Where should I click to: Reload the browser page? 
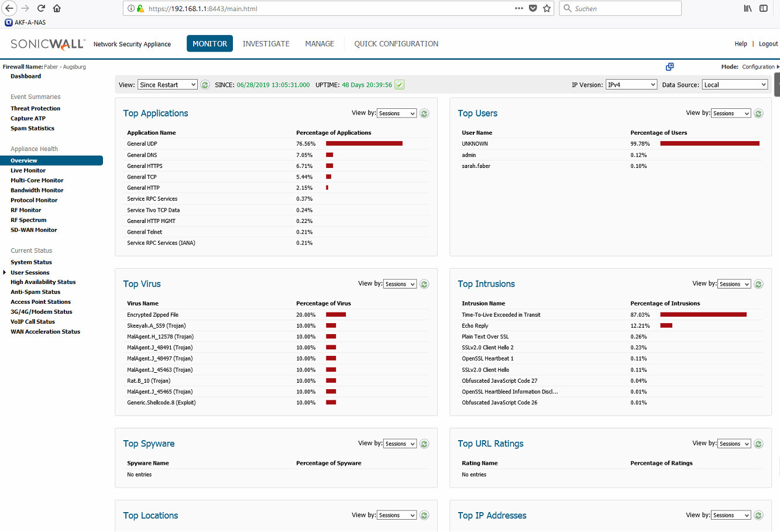pos(41,8)
